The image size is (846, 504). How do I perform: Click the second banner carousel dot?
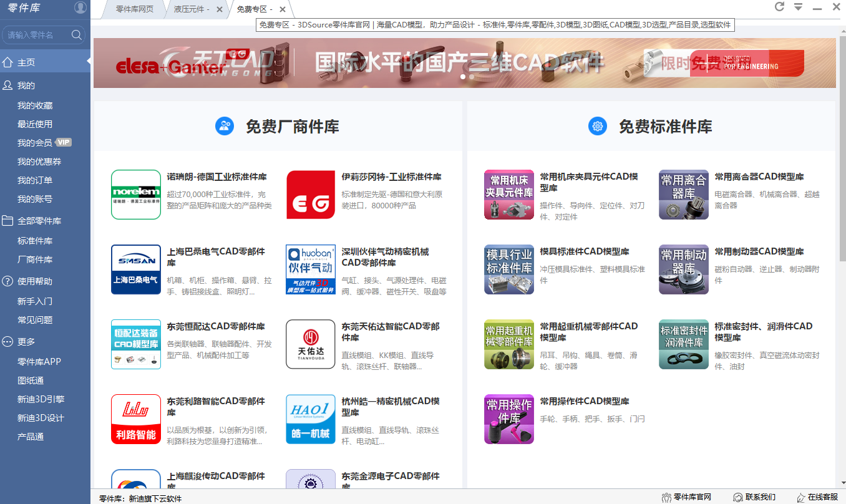[472, 77]
